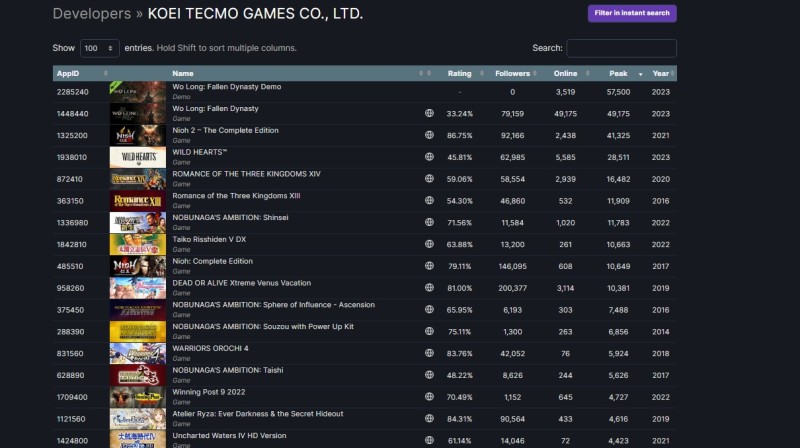Viewport: 800px width, 448px height.
Task: Click globe icon for Sphere of Influence - Ascension
Action: (429, 309)
